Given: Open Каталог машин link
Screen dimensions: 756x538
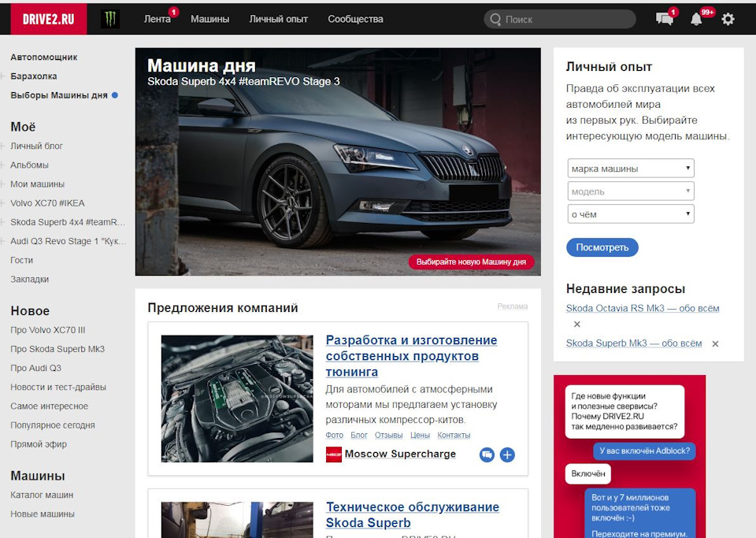Looking at the screenshot, I should pyautogui.click(x=42, y=495).
